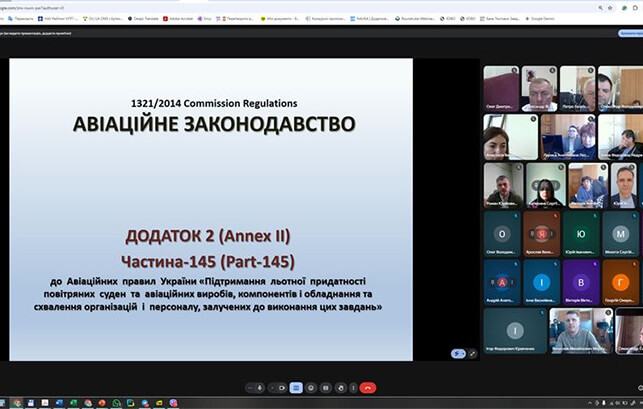Open the green browser extension icon
The width and height of the screenshot is (643, 409).
pyautogui.click(x=624, y=7)
